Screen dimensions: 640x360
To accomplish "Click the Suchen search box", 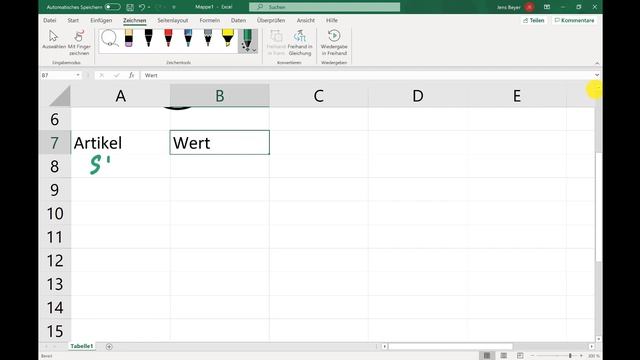I will coord(324,7).
